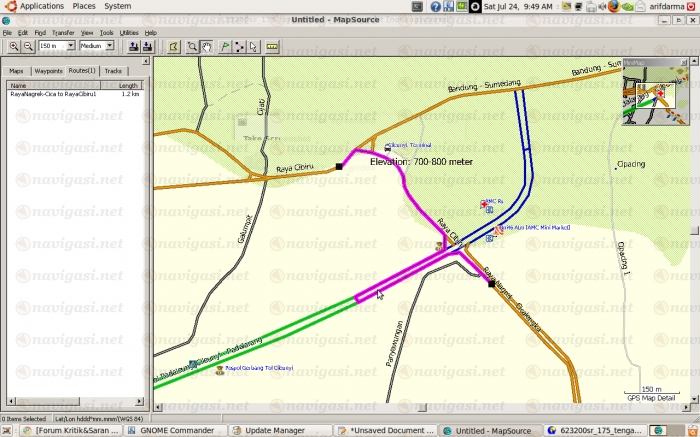Viewport: 700px width, 437px height.
Task: Select the Distance/Bearing ruler tool
Action: tap(272, 46)
